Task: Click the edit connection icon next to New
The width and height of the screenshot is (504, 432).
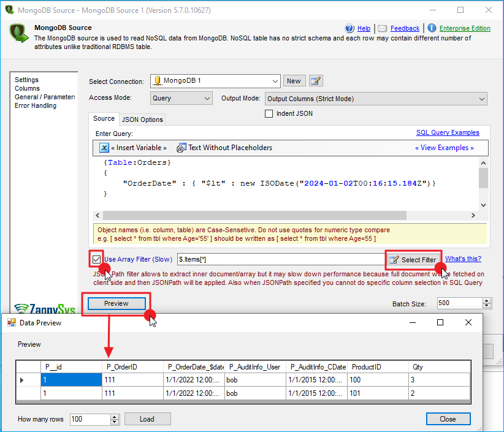Action: (316, 81)
